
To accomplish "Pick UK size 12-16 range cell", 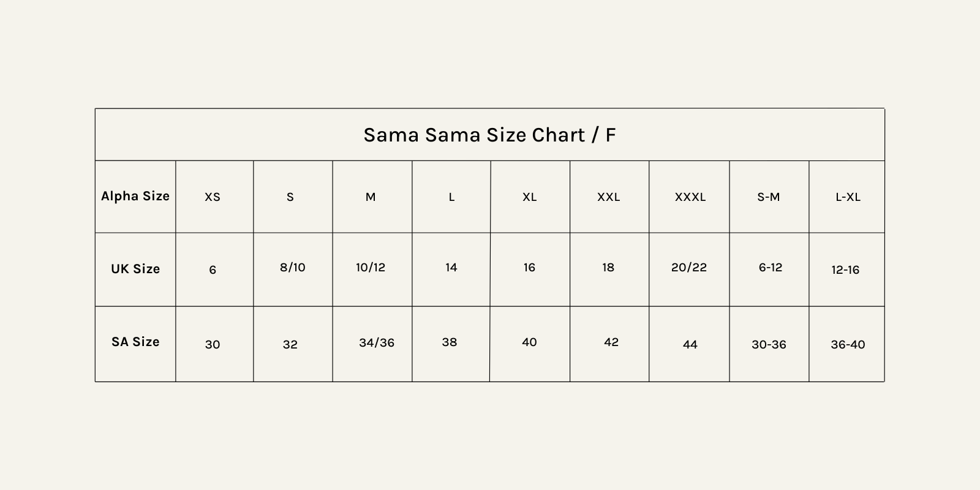I will click(846, 270).
